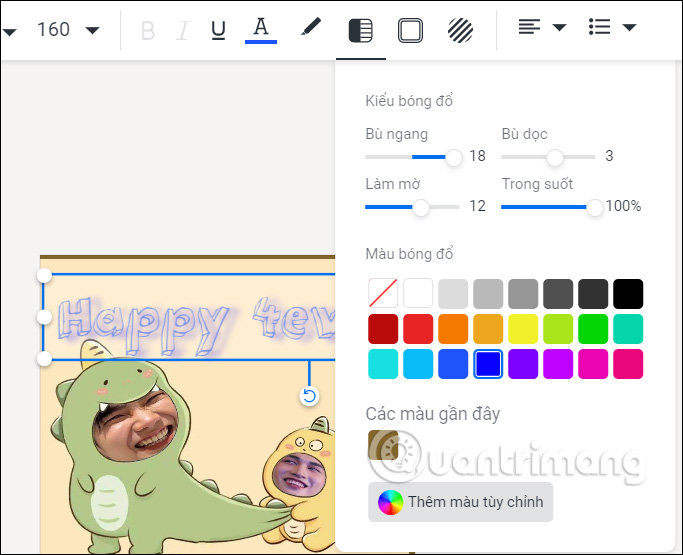Open the text alignment dropdown

pyautogui.click(x=542, y=28)
